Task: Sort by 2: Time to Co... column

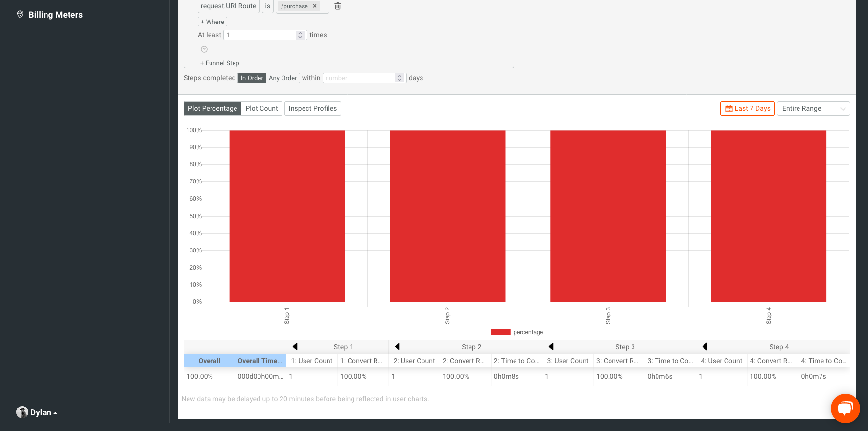Action: click(516, 361)
